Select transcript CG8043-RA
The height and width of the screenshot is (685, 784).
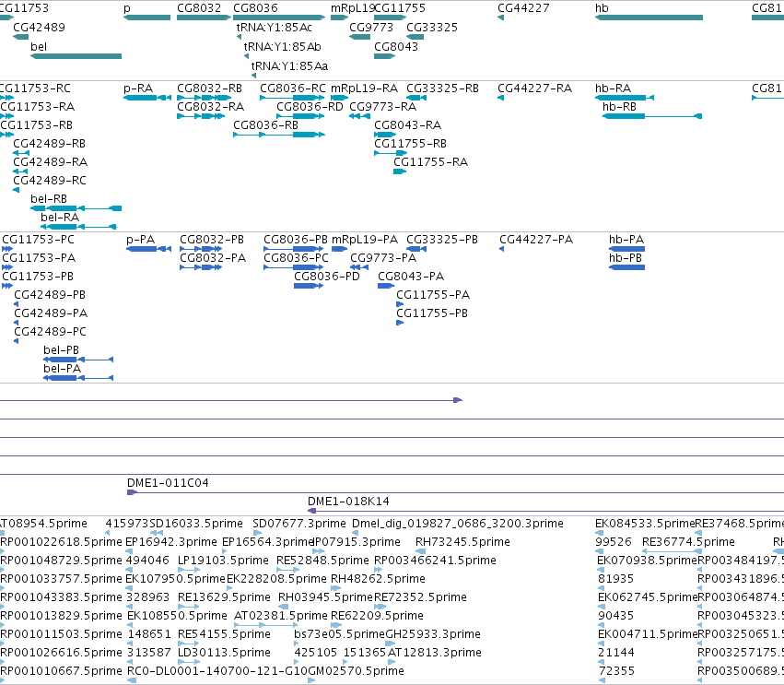(x=407, y=125)
